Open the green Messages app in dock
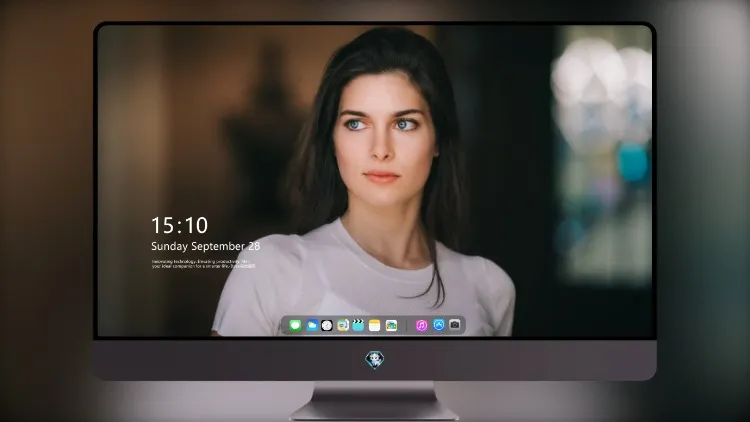Image resolution: width=750 pixels, height=422 pixels. tap(295, 326)
